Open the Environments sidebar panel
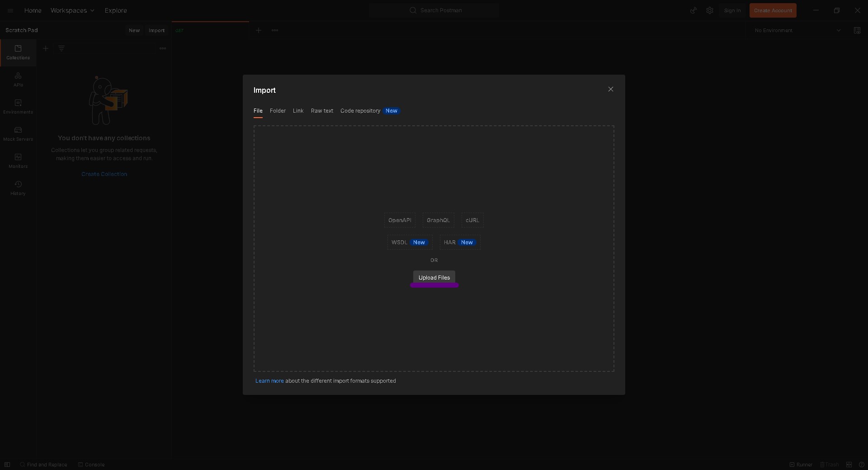This screenshot has height=470, width=868. pyautogui.click(x=18, y=107)
